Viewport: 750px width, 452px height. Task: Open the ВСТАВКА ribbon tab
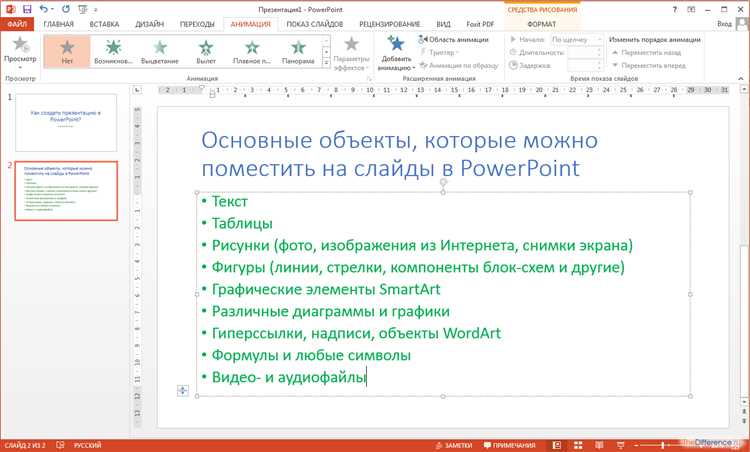tap(104, 22)
